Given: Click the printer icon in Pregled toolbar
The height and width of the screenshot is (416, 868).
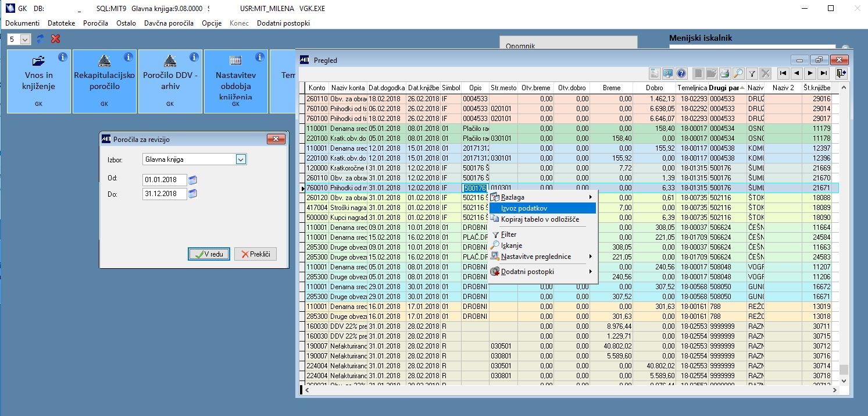Looking at the screenshot, I should click(724, 73).
